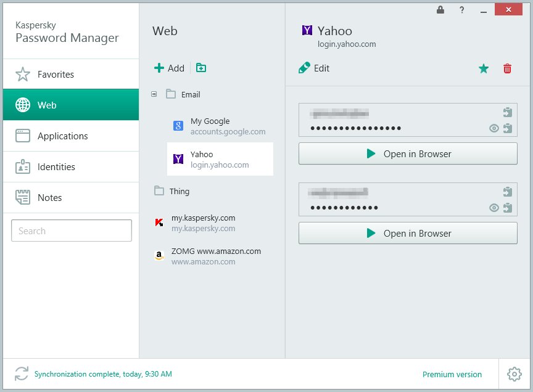Delete Yahoo entry with red trash icon
Viewport: 533px width, 392px height.
[507, 68]
